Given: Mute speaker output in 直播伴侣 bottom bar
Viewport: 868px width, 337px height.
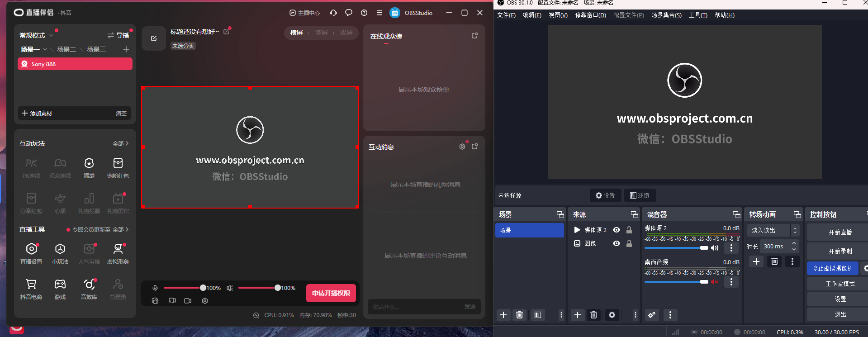Looking at the screenshot, I should point(230,288).
